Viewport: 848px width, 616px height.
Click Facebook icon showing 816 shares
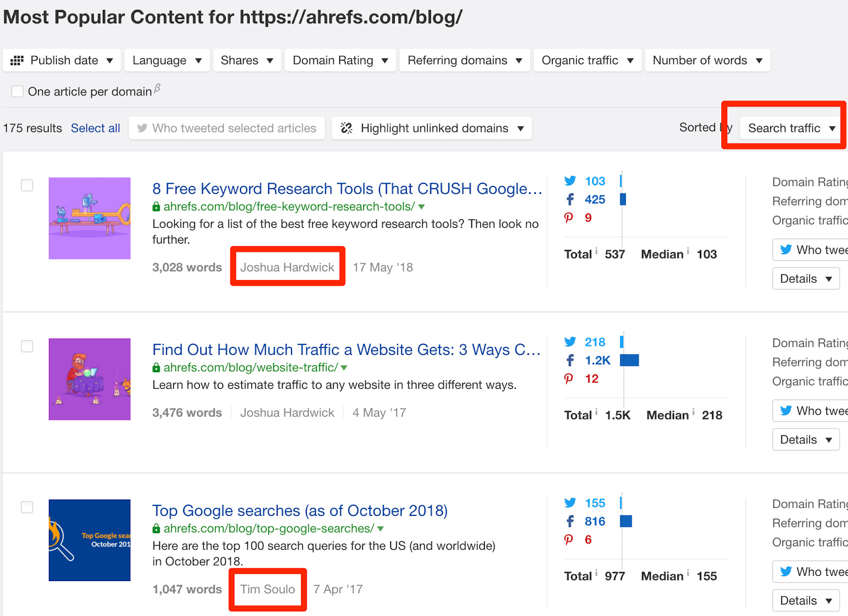tap(570, 522)
